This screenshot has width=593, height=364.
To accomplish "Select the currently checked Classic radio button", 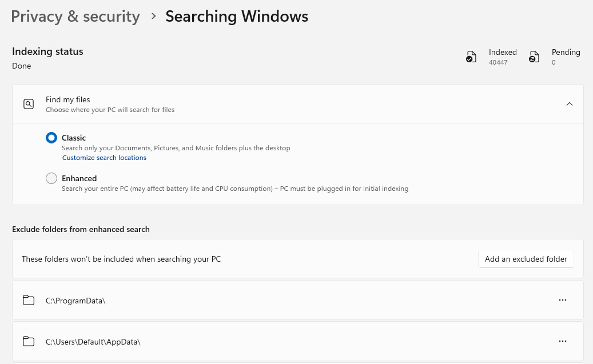I will 51,138.
